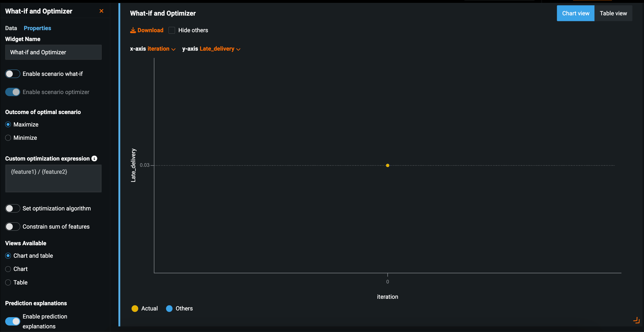
Task: Toggle Constrain sum of features
Action: click(x=12, y=227)
